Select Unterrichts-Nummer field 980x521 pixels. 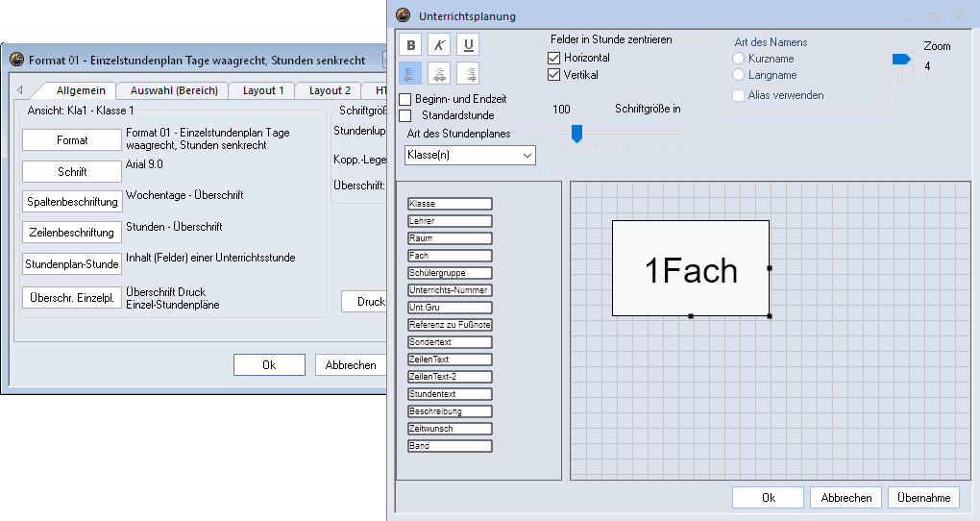(450, 290)
